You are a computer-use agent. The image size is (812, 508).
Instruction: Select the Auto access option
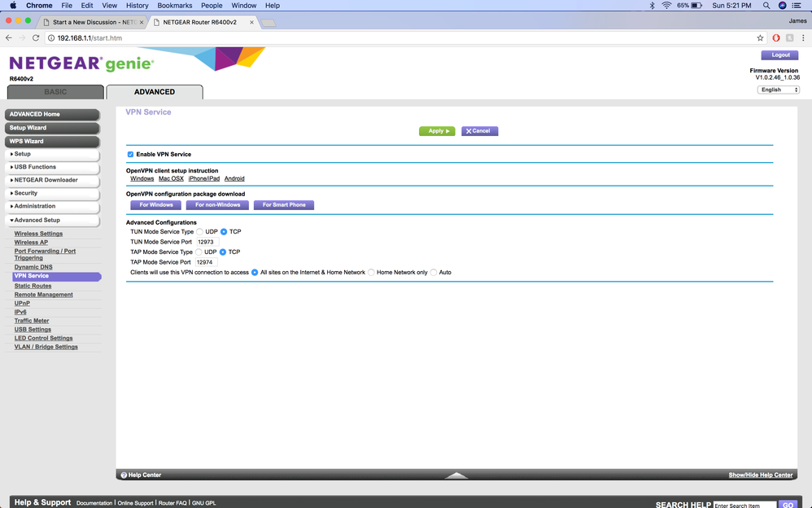pos(434,272)
